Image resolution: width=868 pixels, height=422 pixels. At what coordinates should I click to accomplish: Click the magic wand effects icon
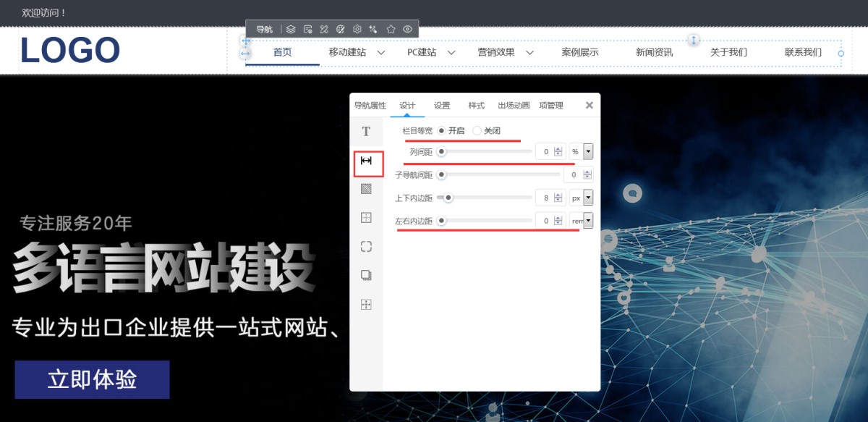(x=373, y=29)
